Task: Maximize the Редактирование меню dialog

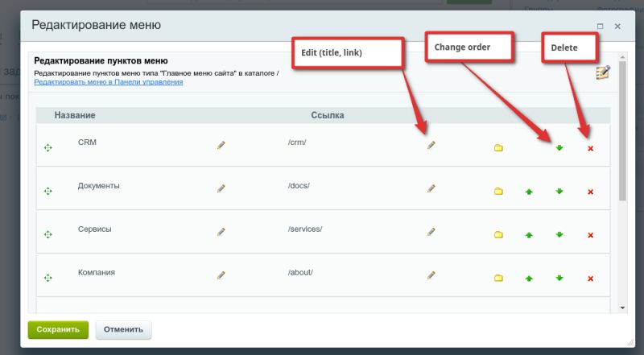Action: point(600,27)
